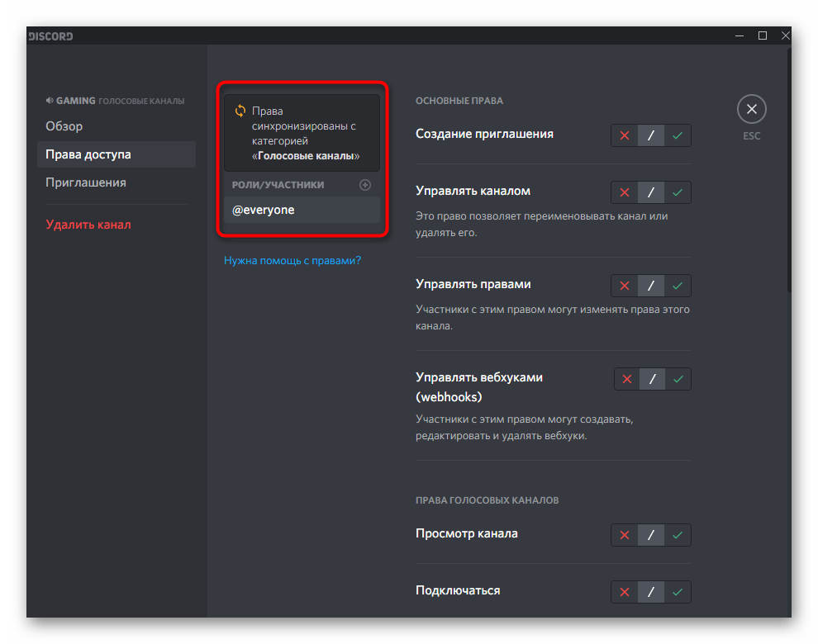
Task: Deny 'Создание приглашения' with red X
Action: coord(625,135)
